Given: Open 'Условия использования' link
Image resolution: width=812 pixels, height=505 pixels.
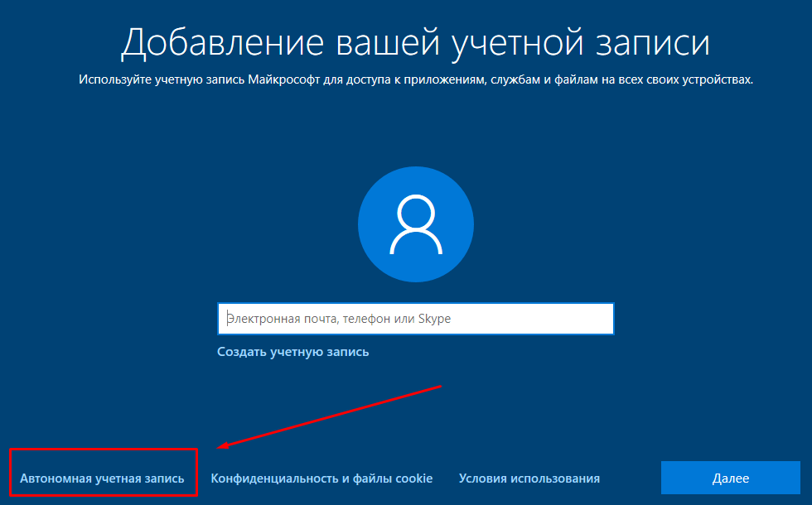Looking at the screenshot, I should click(x=529, y=479).
